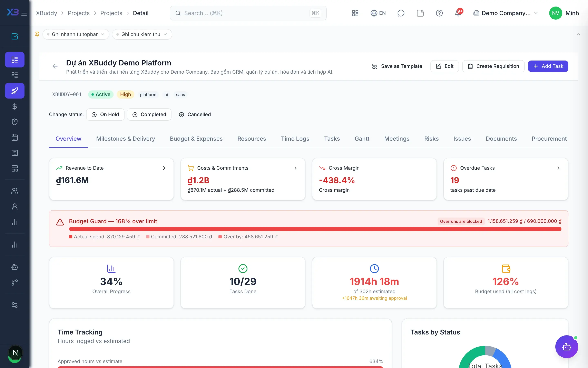
Task: Open the sliders settings sidebar icon
Action: (14, 305)
